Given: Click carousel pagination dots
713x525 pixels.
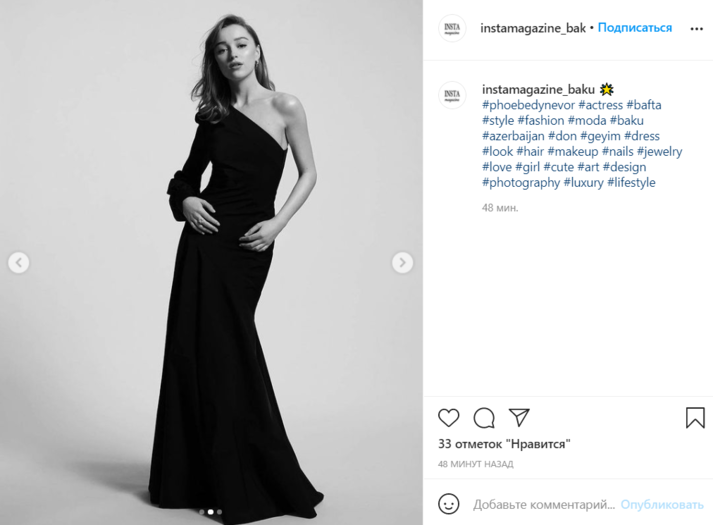Looking at the screenshot, I should pos(210,512).
